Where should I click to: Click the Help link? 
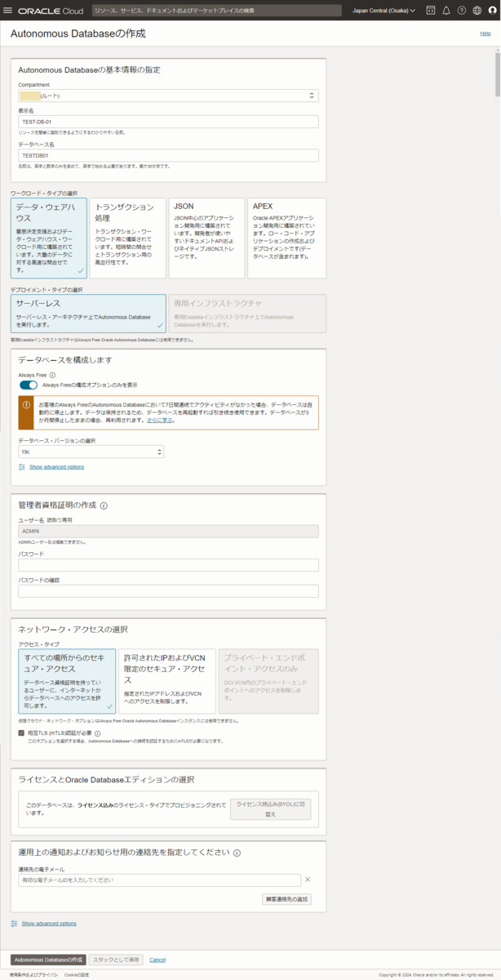pos(485,33)
